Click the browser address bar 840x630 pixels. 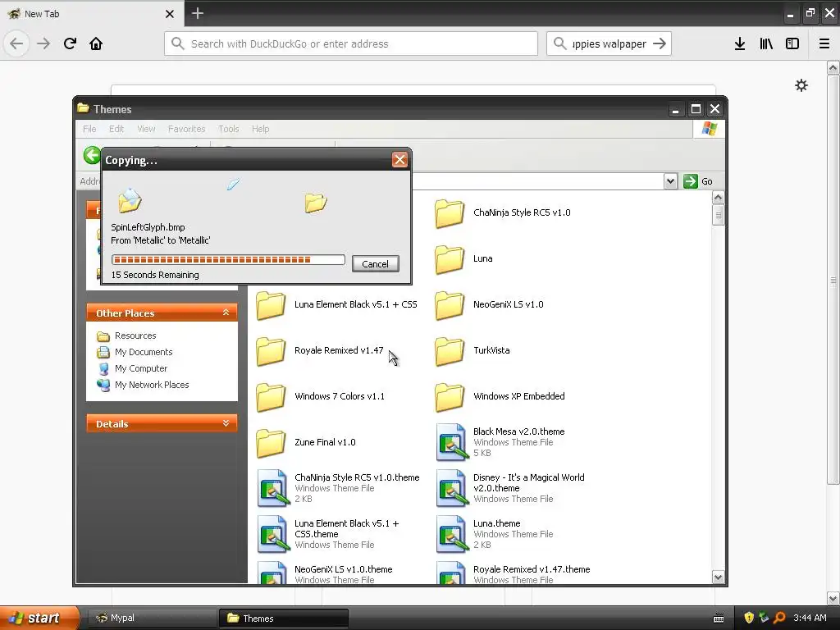click(351, 43)
